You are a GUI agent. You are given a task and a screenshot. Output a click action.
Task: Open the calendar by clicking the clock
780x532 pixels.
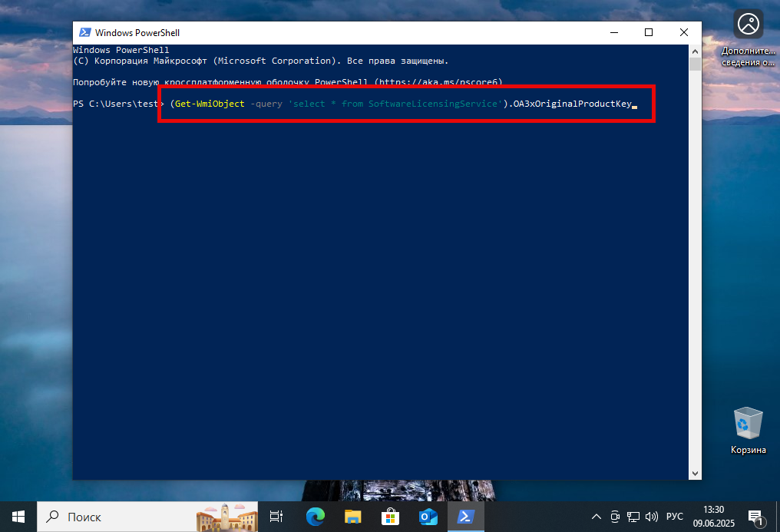[713, 517]
